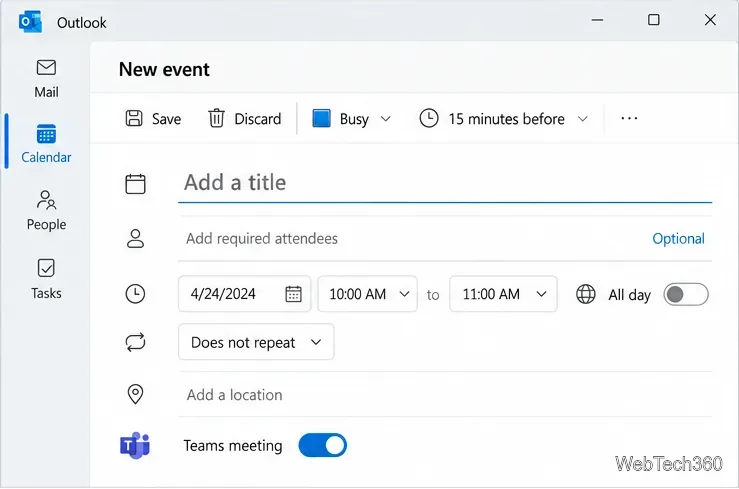This screenshot has height=489, width=739.
Task: Click the reminder clock icon
Action: [x=429, y=118]
